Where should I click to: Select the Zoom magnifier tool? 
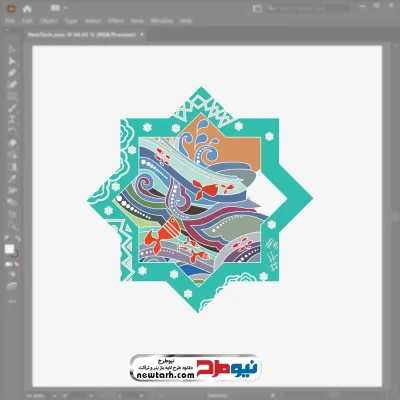click(12, 226)
